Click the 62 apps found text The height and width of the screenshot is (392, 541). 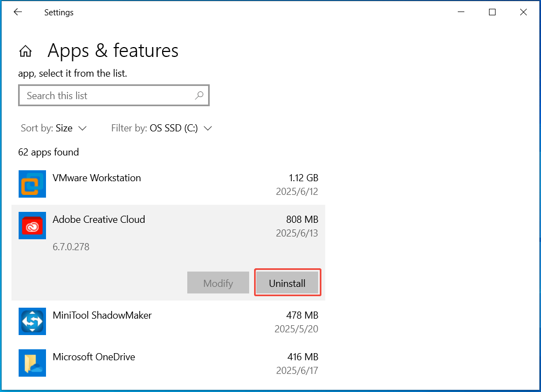[x=49, y=152]
